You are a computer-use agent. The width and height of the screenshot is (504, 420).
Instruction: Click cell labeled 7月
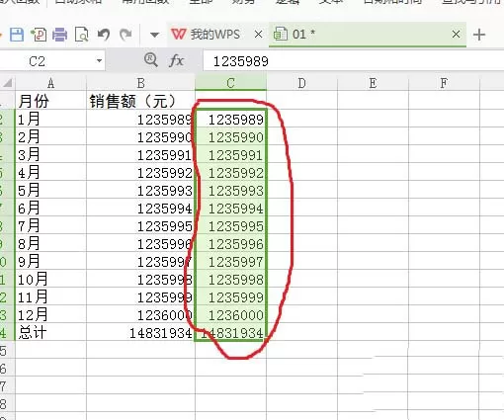click(50, 225)
